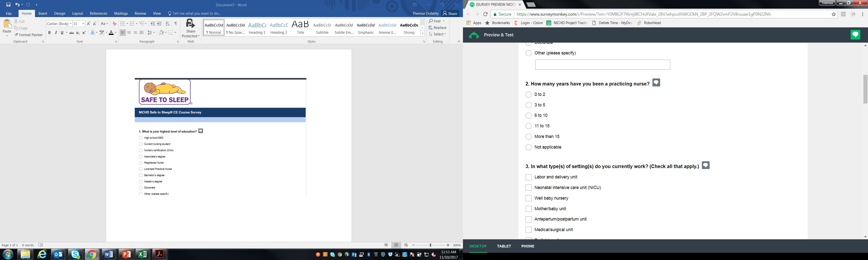Expand the Styles gallery using the More arrow
The width and height of the screenshot is (868, 260).
pyautogui.click(x=422, y=34)
